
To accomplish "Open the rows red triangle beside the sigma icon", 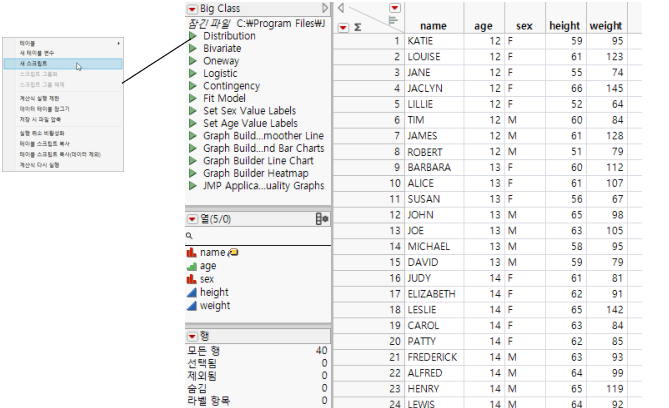I will coord(343,28).
